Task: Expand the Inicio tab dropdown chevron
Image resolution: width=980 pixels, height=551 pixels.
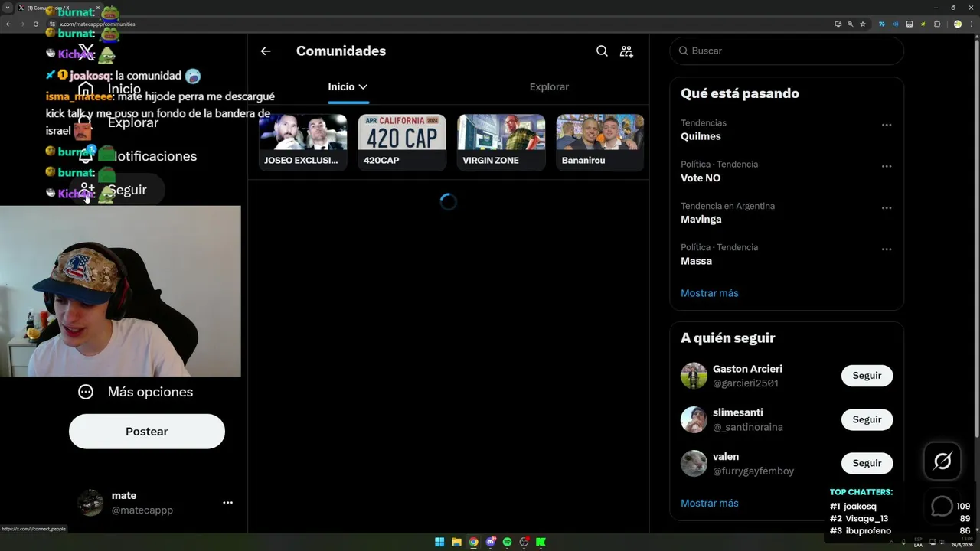Action: (x=363, y=87)
